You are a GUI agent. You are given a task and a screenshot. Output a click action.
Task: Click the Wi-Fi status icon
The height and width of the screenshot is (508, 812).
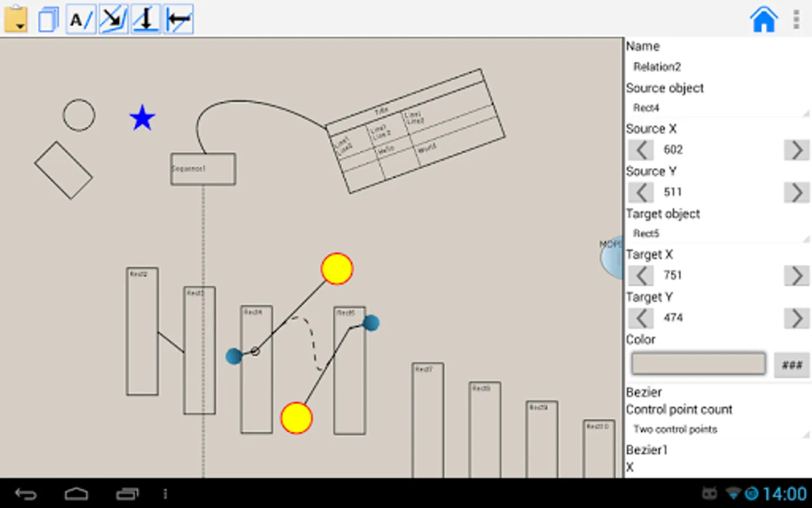coord(733,494)
